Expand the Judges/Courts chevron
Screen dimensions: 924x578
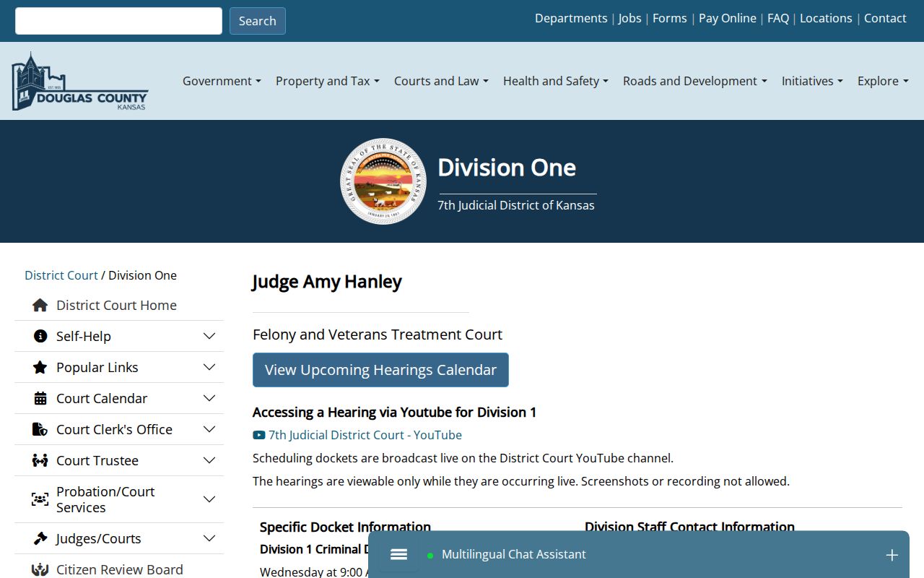[209, 538]
